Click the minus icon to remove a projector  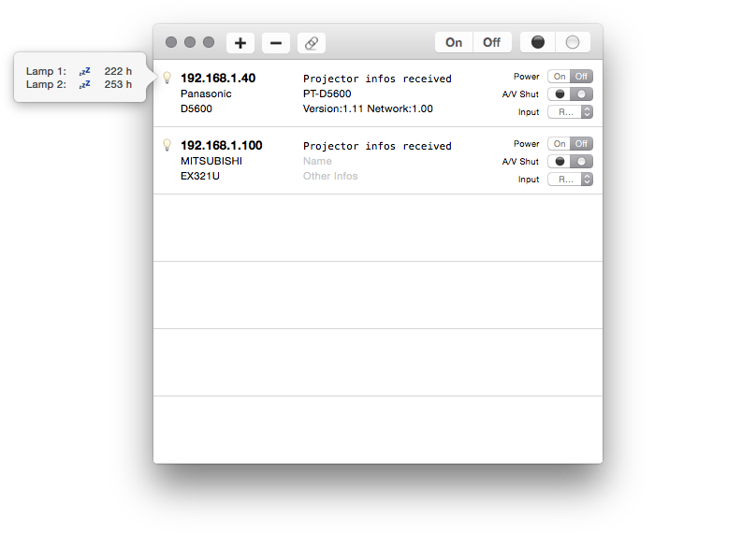click(x=275, y=43)
